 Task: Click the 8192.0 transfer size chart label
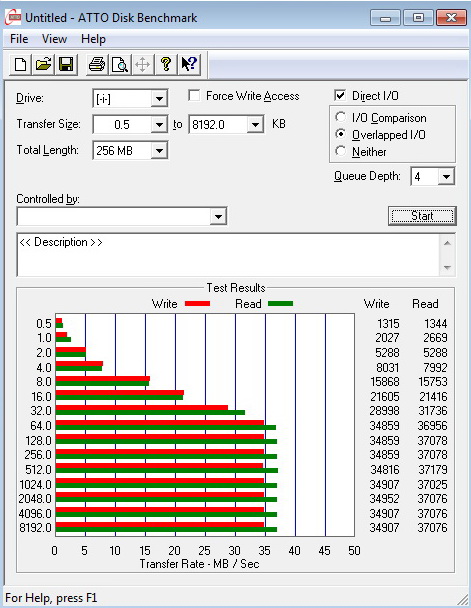(x=35, y=528)
